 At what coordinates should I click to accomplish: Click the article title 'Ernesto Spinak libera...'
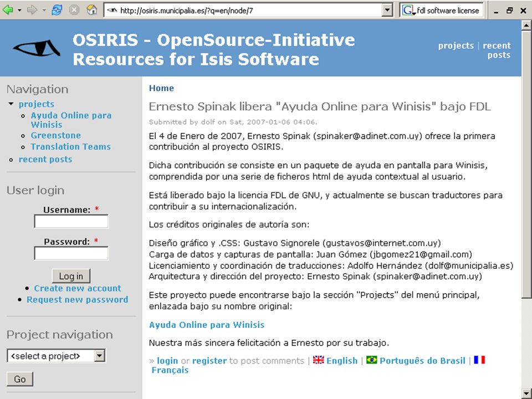point(320,106)
